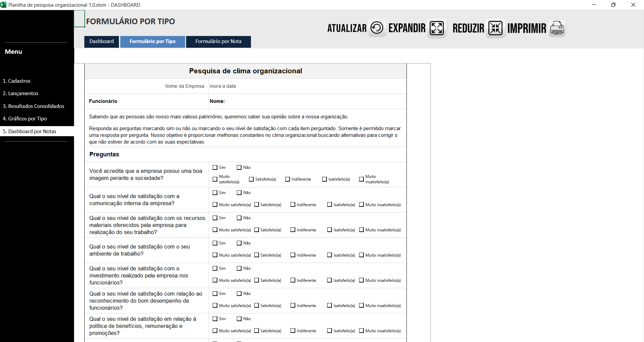
Task: Open 4. Gráficos por Tipo
Action: (25, 119)
